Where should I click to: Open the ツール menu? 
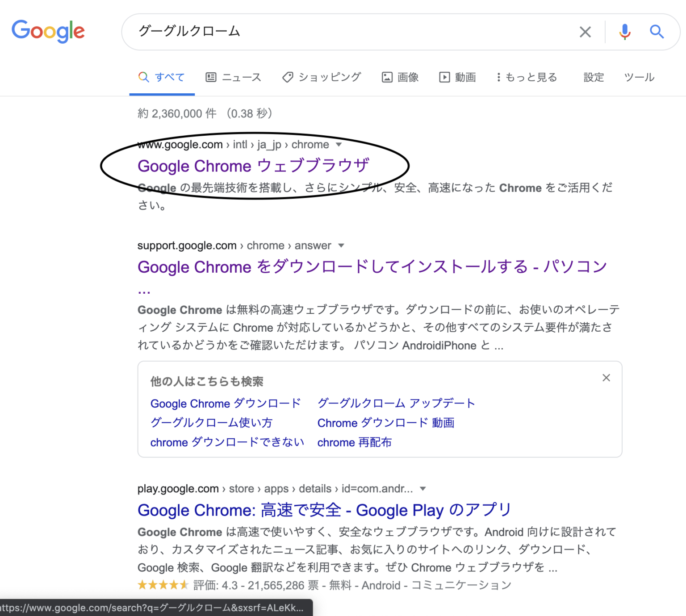click(x=639, y=77)
